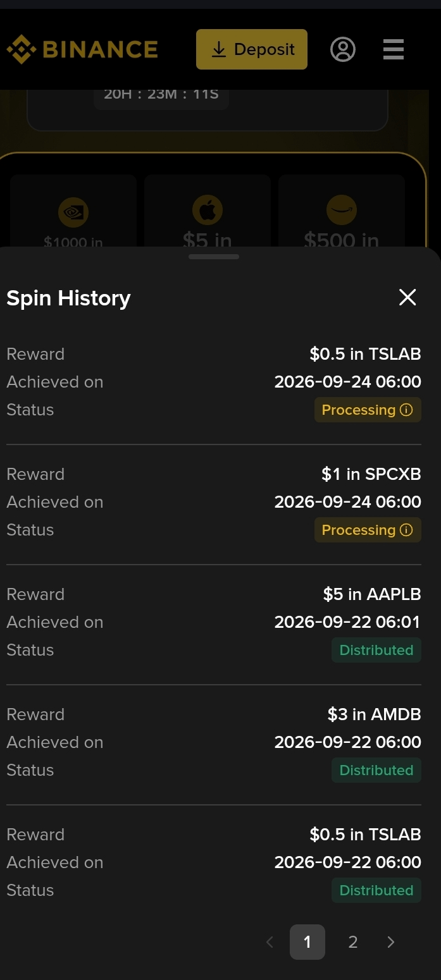
Task: Click info icon on SPCXB Processing status
Action: coord(407,530)
